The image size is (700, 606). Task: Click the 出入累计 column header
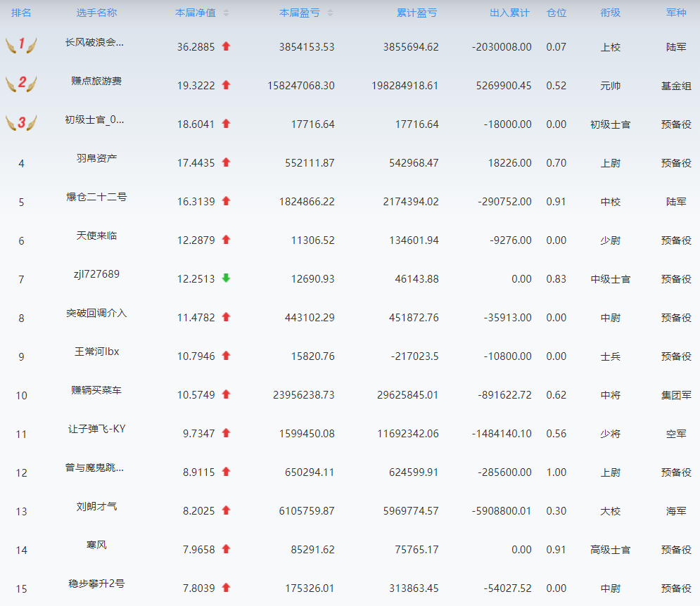[510, 13]
